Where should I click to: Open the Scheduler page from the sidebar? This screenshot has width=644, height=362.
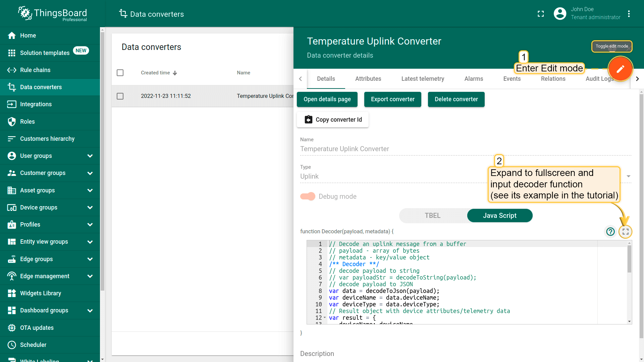coord(33,345)
